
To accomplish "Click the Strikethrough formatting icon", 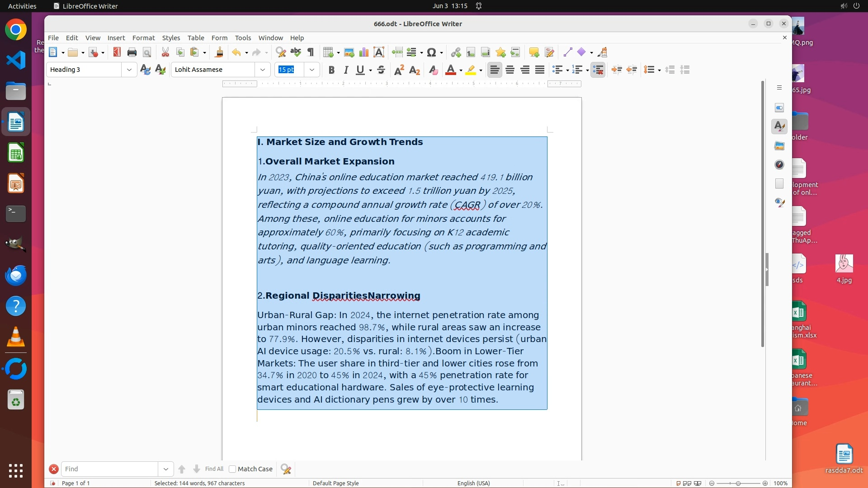I will click(x=381, y=70).
